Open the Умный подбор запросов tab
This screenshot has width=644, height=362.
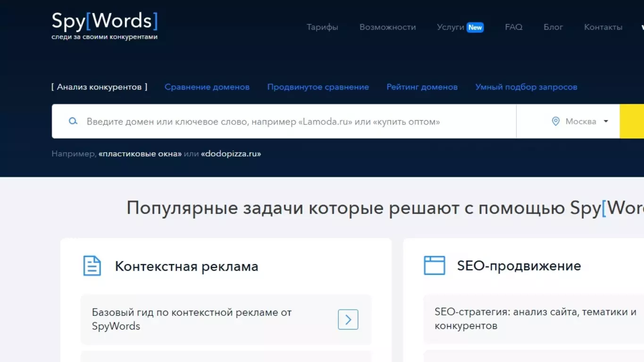pyautogui.click(x=526, y=87)
